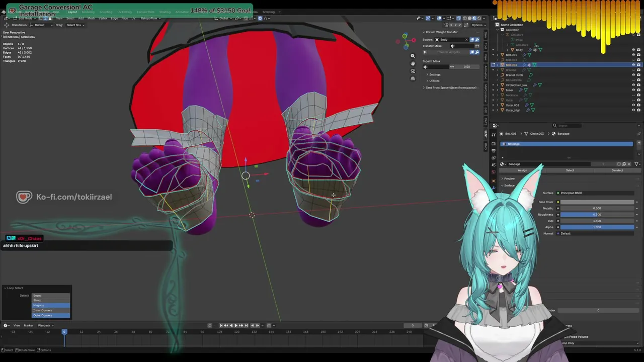Select Bandage material slot in list

click(567, 144)
